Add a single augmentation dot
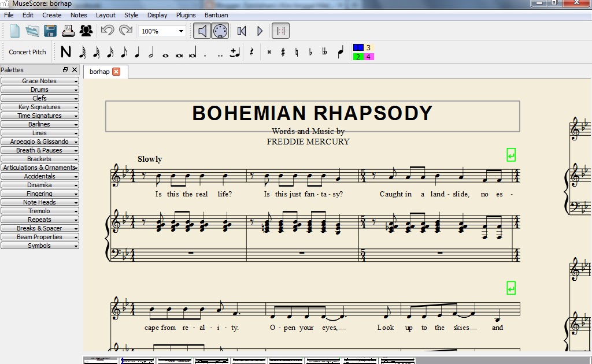This screenshot has width=592, height=364. [205, 55]
